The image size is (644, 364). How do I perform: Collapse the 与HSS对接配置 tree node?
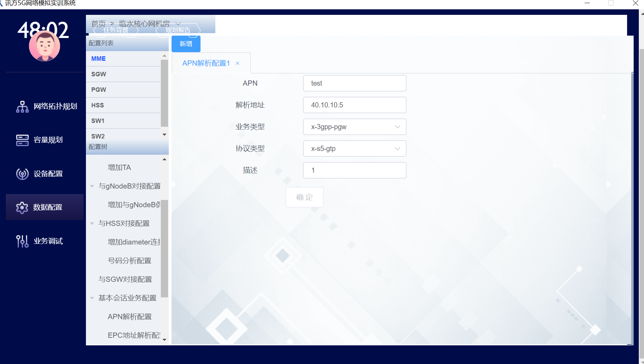click(92, 223)
